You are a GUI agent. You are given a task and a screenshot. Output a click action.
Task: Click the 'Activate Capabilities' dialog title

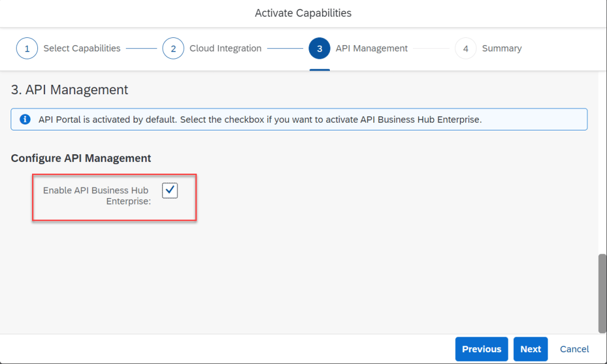pyautogui.click(x=303, y=13)
